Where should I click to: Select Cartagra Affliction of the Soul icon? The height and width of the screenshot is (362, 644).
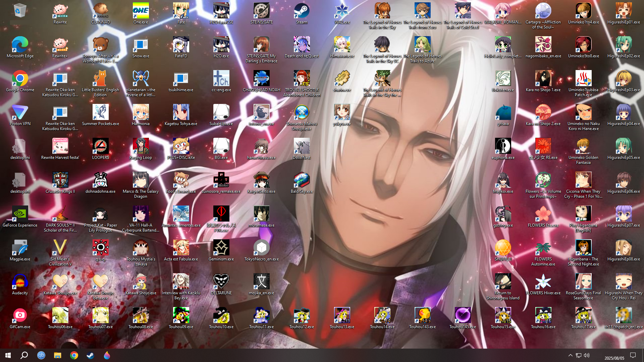pos(543,16)
